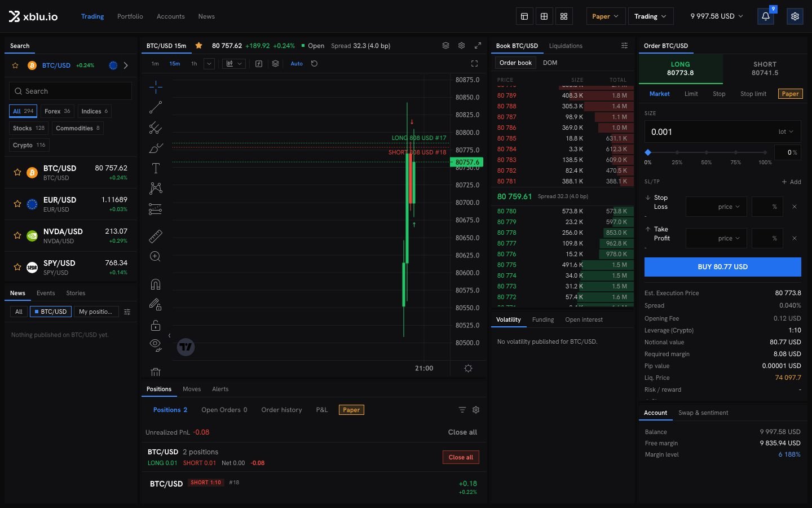Open chart axis settings gear beside 21:00
Image resolution: width=812 pixels, height=508 pixels.
[468, 369]
